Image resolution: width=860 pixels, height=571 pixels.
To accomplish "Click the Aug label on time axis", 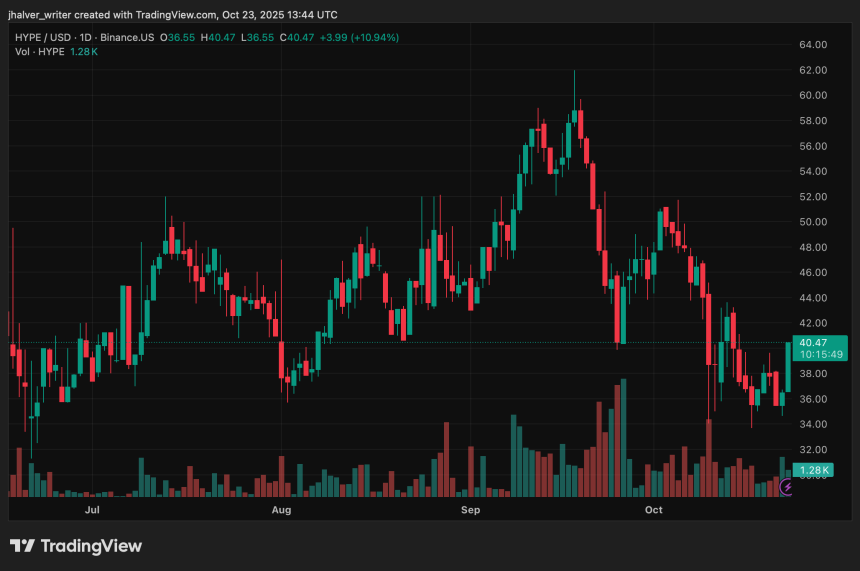I will click(281, 510).
